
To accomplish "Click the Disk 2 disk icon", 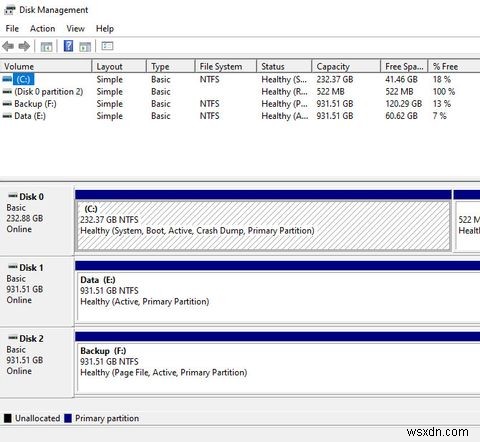I will tap(13, 337).
